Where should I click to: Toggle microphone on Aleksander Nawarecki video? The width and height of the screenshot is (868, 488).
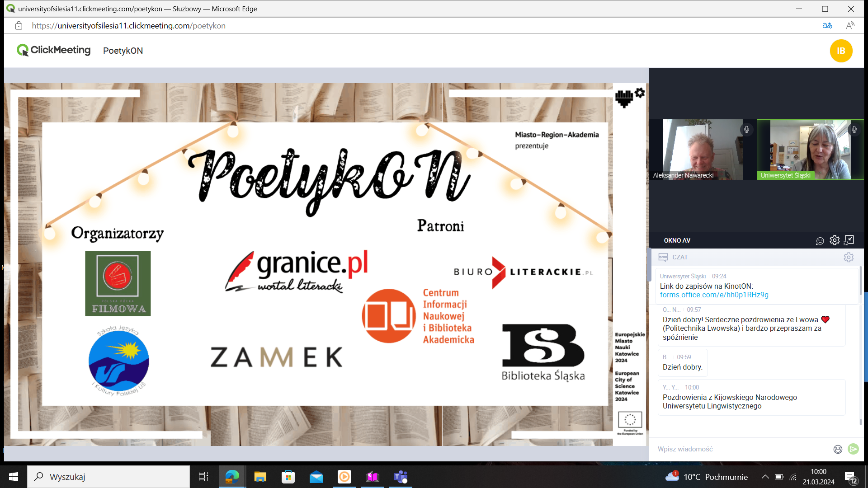pos(747,129)
